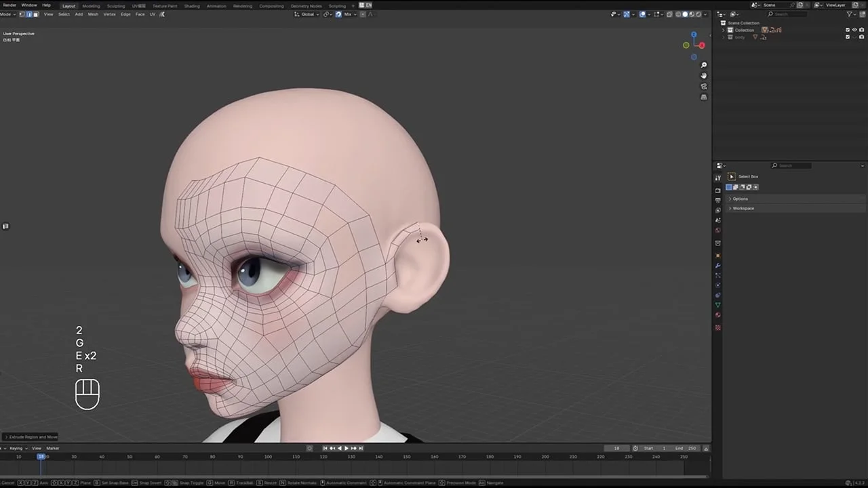Hide the Collection using its eye icon
Viewport: 868px width, 488px height.
[854, 30]
